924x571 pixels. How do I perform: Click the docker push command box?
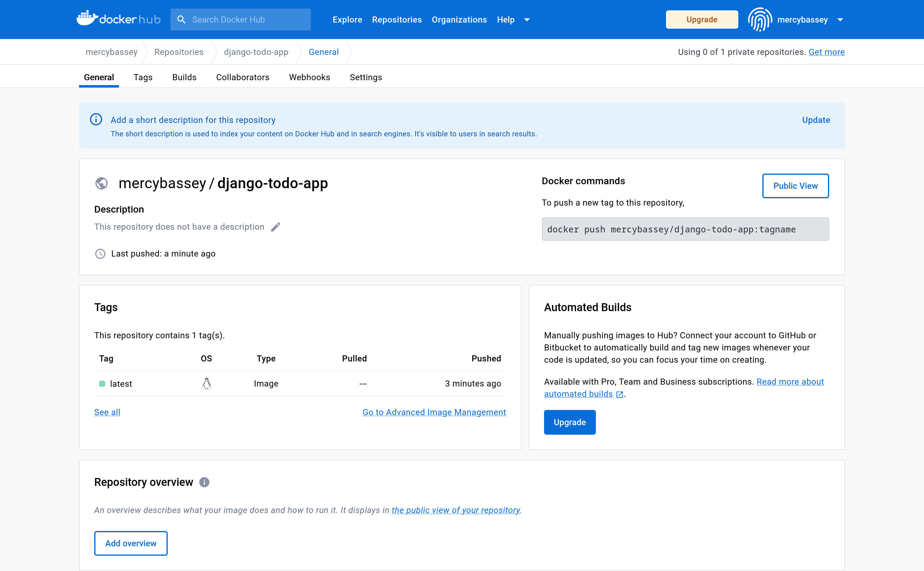coord(685,229)
